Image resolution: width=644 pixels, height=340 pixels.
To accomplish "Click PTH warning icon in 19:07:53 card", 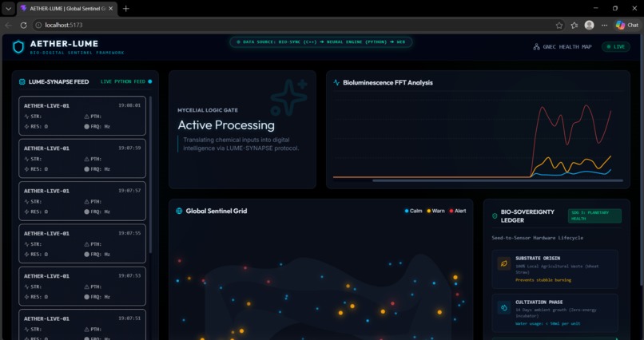I will (86, 287).
